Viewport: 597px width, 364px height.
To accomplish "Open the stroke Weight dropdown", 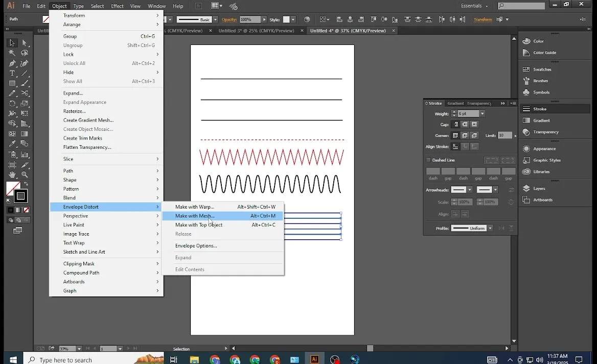I will click(x=482, y=113).
